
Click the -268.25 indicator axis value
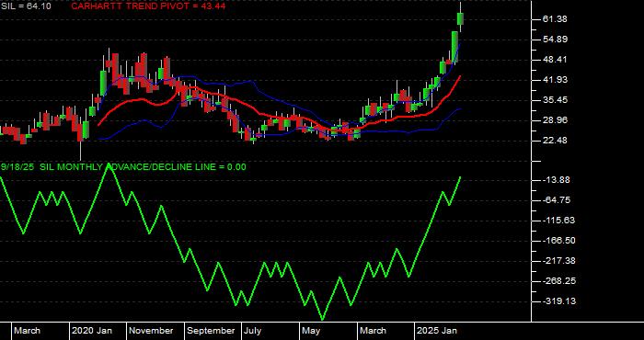click(558, 281)
